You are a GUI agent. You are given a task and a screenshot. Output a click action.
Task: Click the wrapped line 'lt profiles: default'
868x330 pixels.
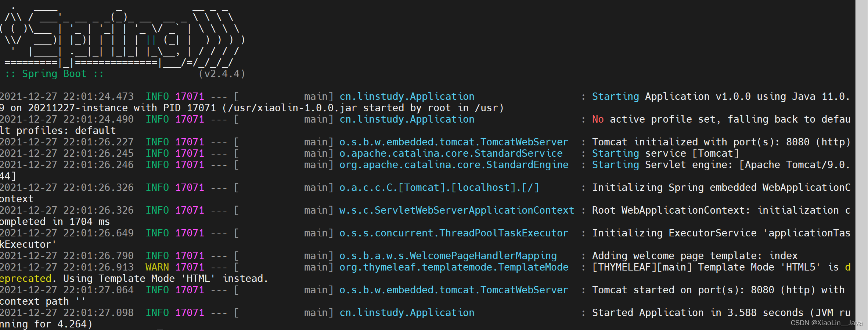tap(58, 131)
